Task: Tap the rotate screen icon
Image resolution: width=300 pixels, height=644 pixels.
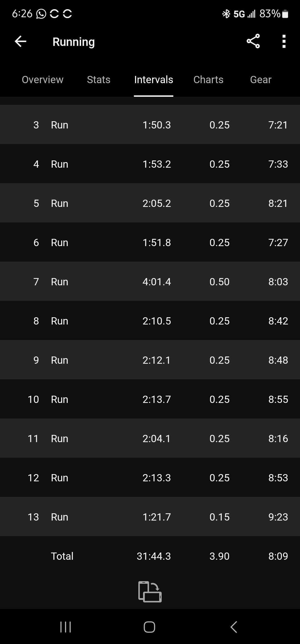Action: (150, 591)
